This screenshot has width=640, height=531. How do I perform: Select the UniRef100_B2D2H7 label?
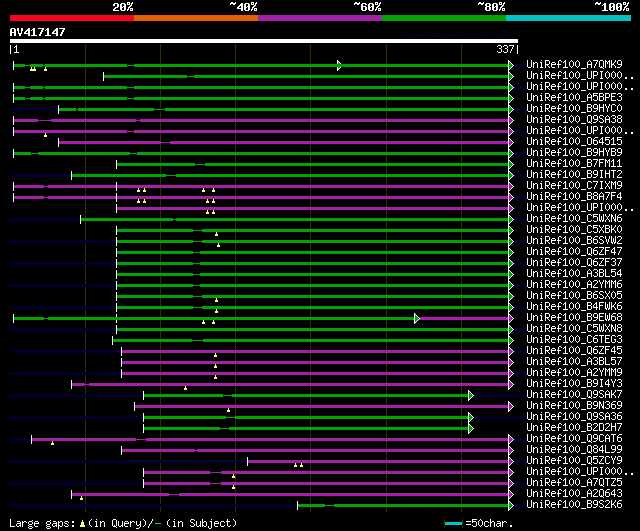coord(574,428)
